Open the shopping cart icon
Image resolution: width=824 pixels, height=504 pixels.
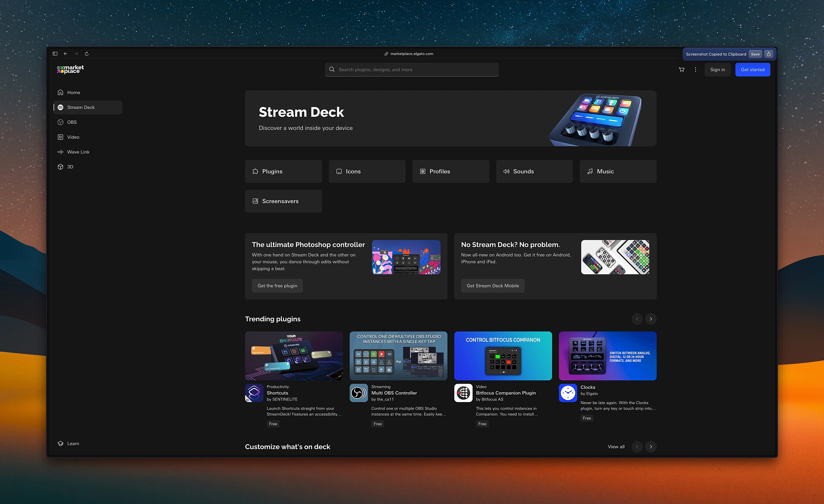pos(681,70)
